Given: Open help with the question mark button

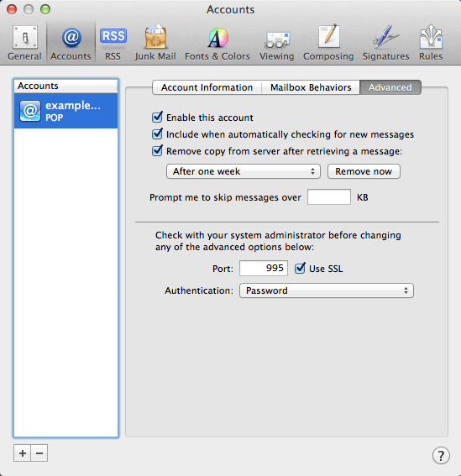Looking at the screenshot, I should pos(441,455).
